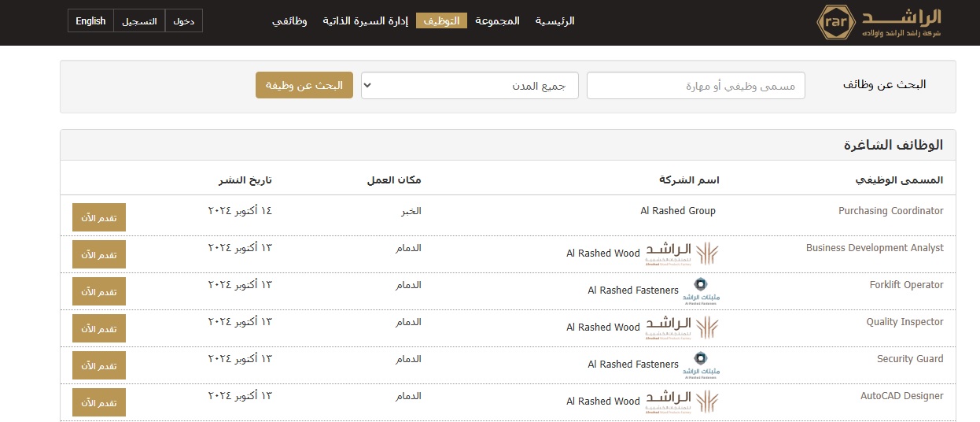The height and width of the screenshot is (422, 980).
Task: Apply now for Business Development Analyst job
Action: [99, 255]
